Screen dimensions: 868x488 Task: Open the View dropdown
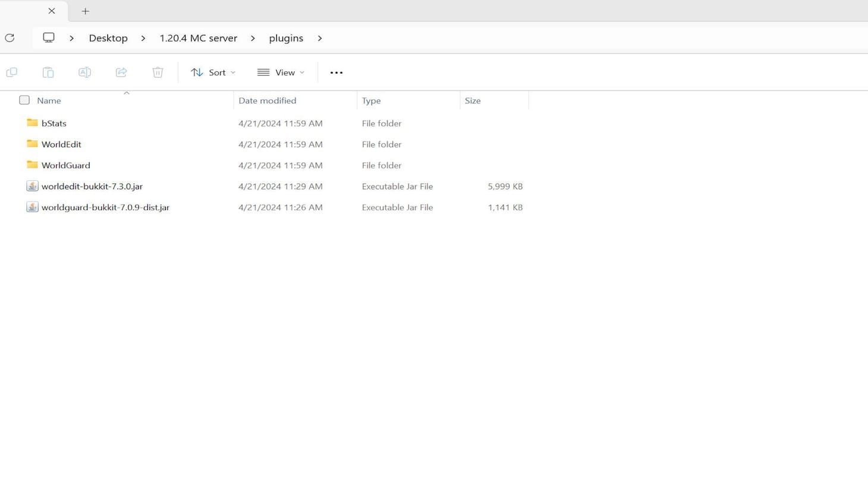(280, 72)
